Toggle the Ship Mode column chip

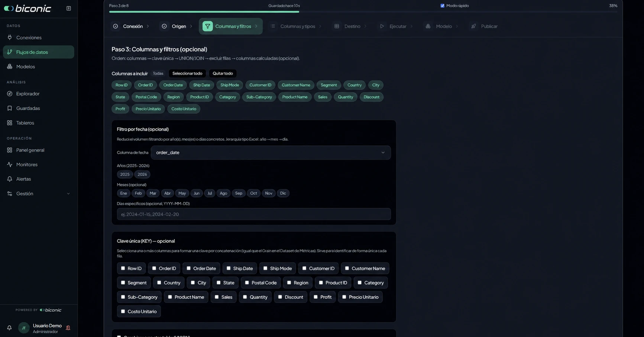click(x=230, y=85)
